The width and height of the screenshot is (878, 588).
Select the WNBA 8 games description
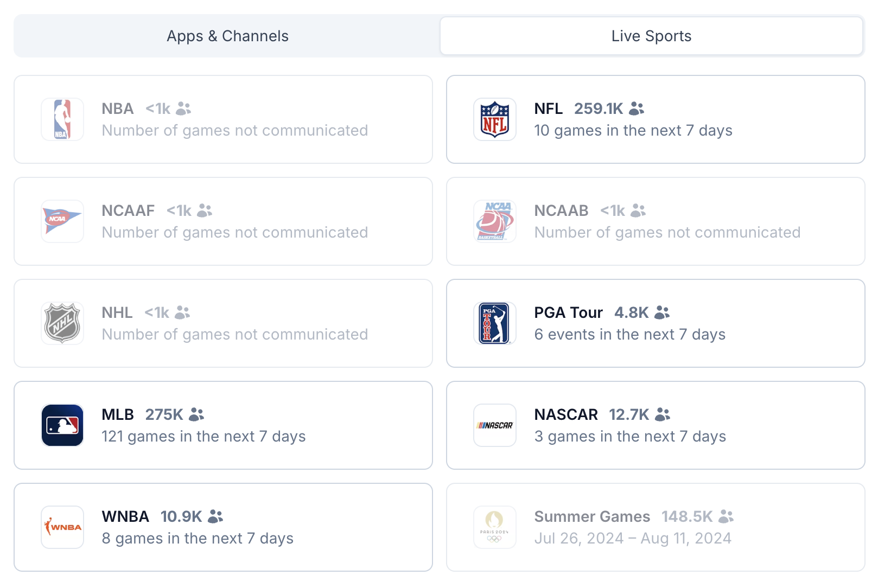(x=198, y=539)
